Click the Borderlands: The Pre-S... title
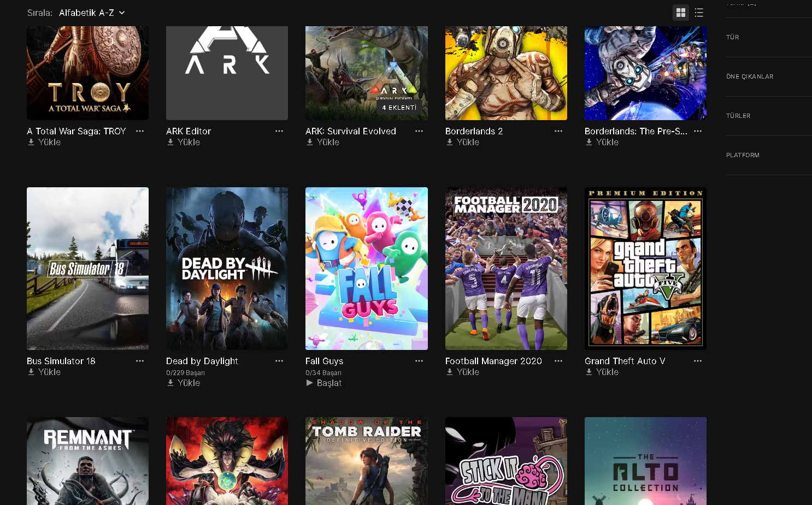 pyautogui.click(x=636, y=131)
